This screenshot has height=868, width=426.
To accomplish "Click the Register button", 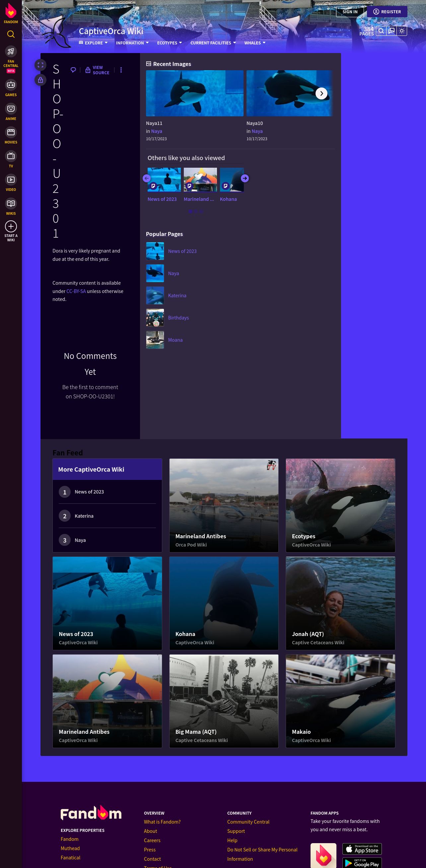I will 387,12.
